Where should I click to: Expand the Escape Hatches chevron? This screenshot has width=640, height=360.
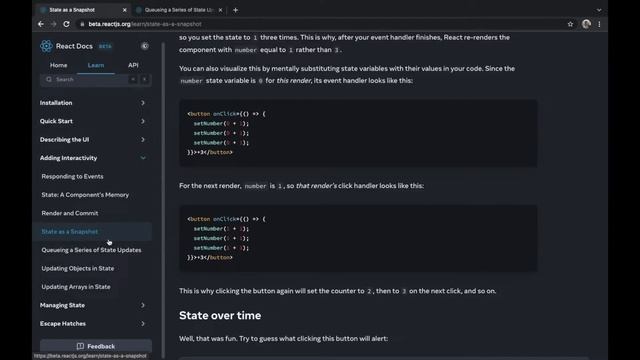pos(143,324)
